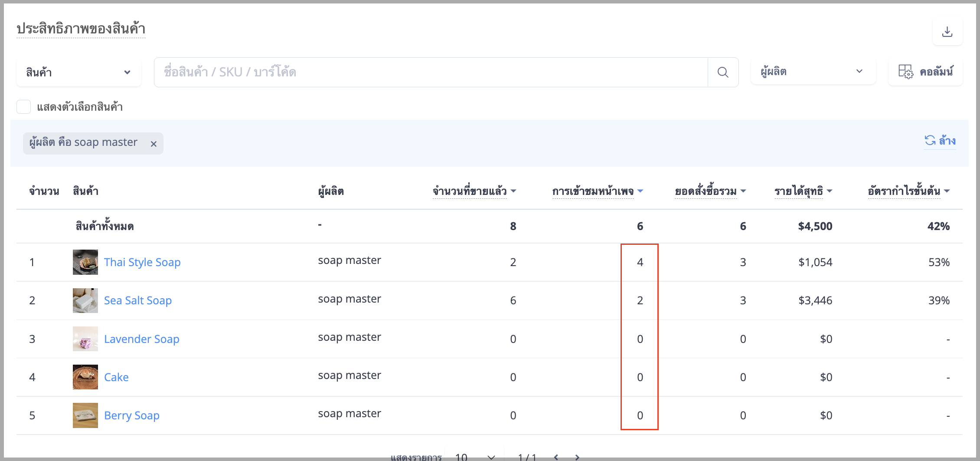Screen dimensions: 980x461
Task: Click the สินค้า column header
Action: click(86, 191)
